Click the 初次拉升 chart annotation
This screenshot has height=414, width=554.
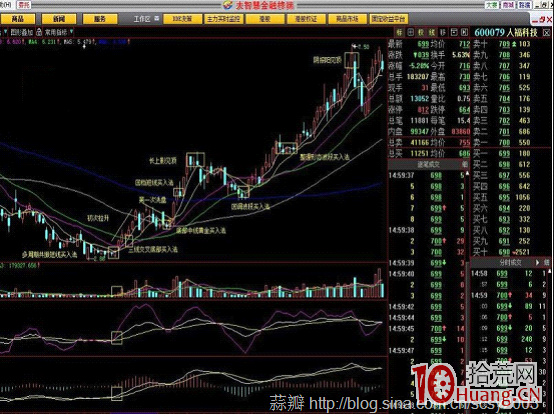click(x=98, y=218)
